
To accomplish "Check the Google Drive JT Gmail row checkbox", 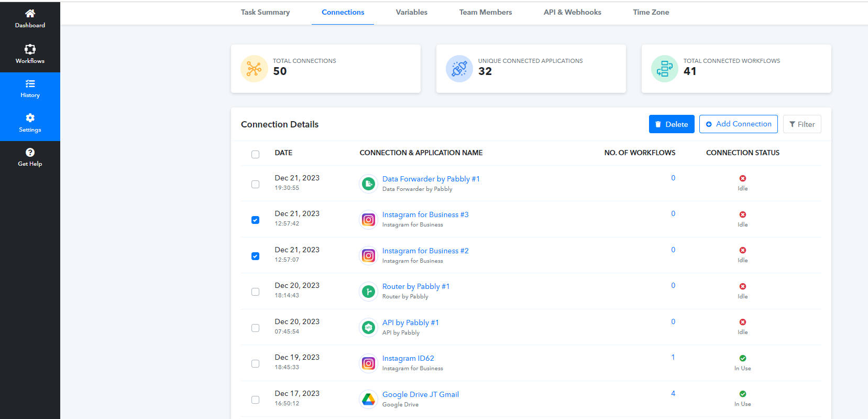I will click(255, 400).
